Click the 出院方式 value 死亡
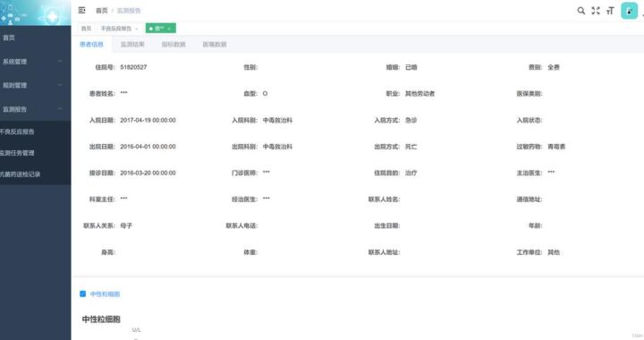644x340 pixels. (x=411, y=147)
